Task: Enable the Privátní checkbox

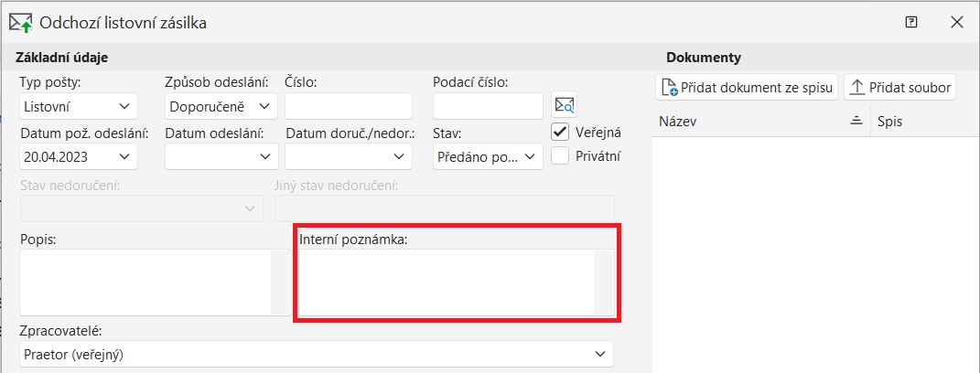Action: click(x=561, y=156)
